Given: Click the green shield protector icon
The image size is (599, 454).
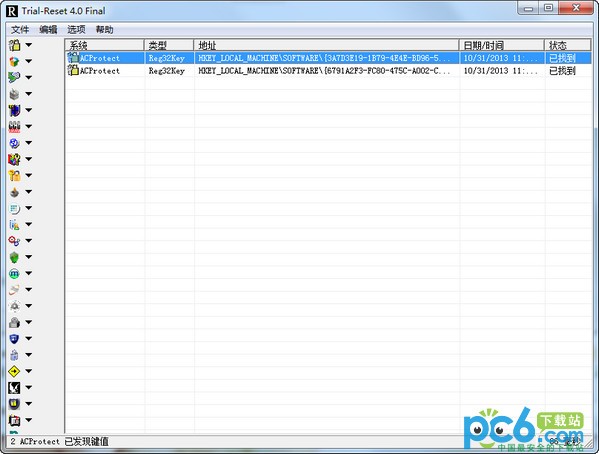Looking at the screenshot, I should coord(15,257).
